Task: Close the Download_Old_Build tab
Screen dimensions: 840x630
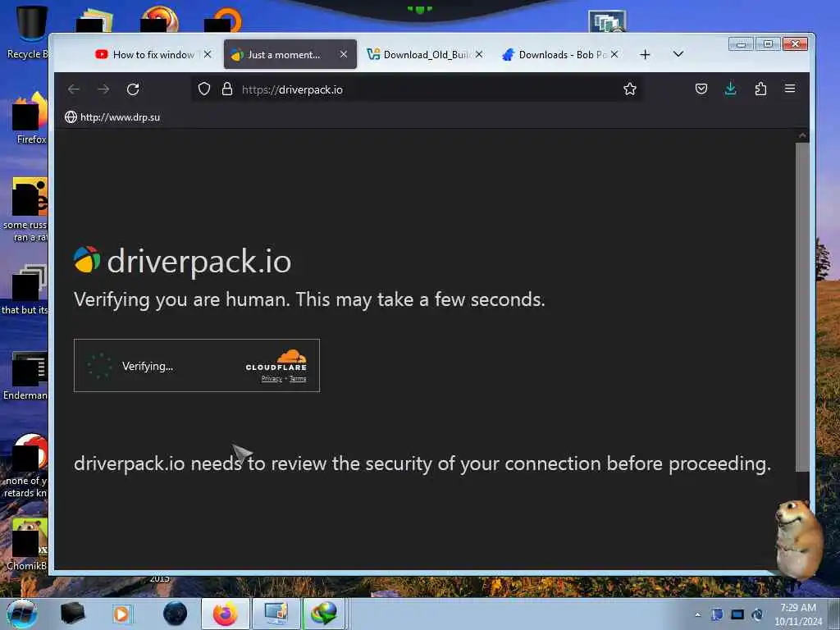Action: click(479, 54)
